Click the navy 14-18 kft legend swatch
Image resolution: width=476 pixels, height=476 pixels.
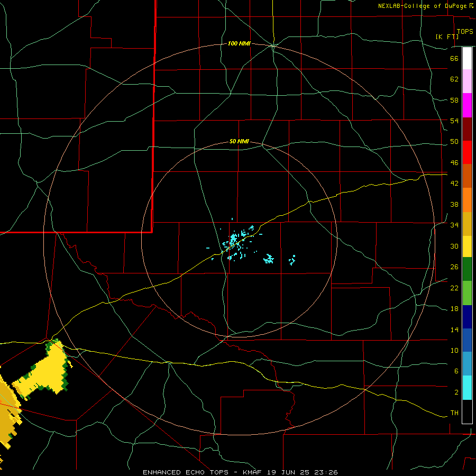coord(467,317)
